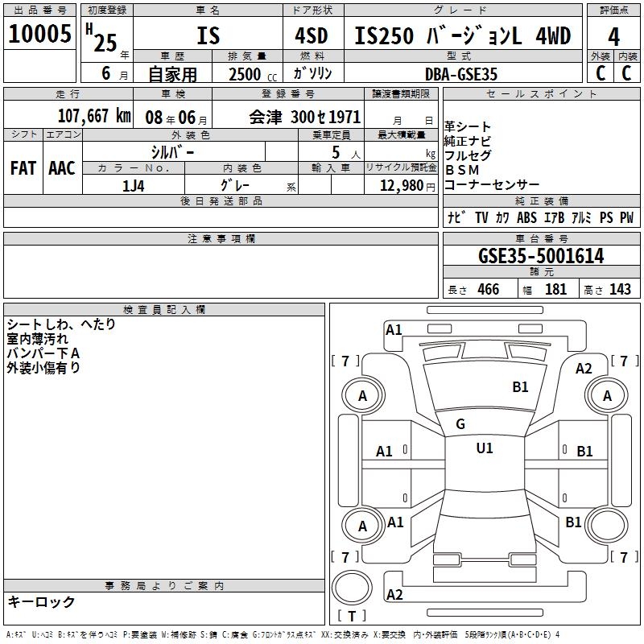Screen dimensions: 644x644
Task: Click height value 143
Action: (x=620, y=289)
